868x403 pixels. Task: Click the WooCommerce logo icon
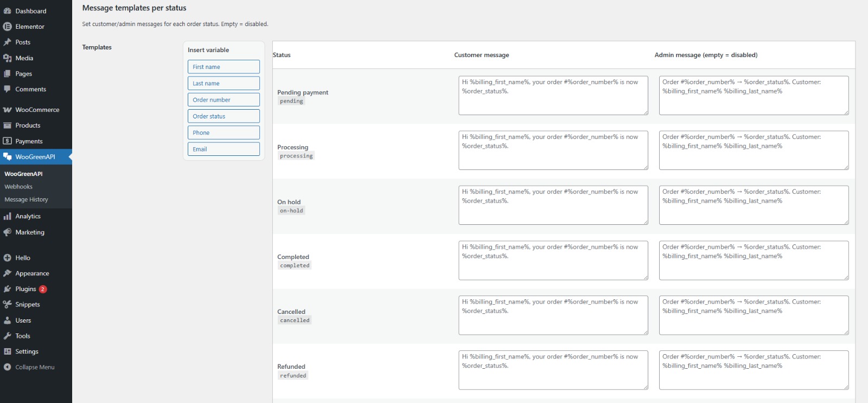click(x=7, y=110)
